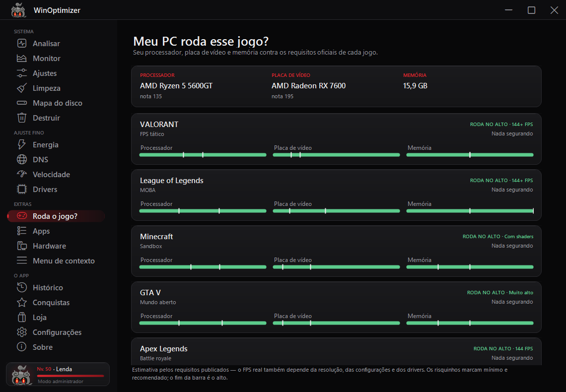Image resolution: width=566 pixels, height=392 pixels.
Task: Click the Monitor chart icon
Action: (22, 58)
